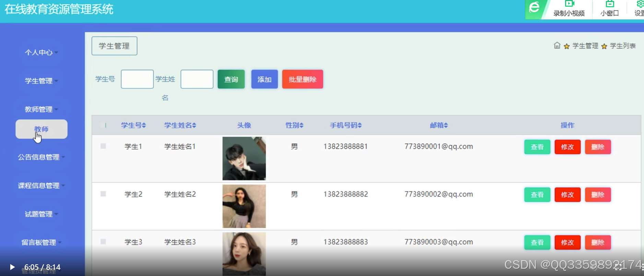Click the blue 添加 add button
The width and height of the screenshot is (644, 276).
(x=265, y=79)
